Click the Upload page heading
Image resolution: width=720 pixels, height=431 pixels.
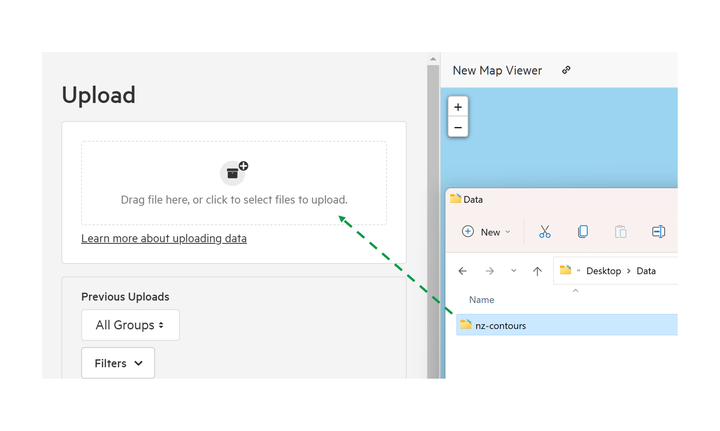pos(99,95)
